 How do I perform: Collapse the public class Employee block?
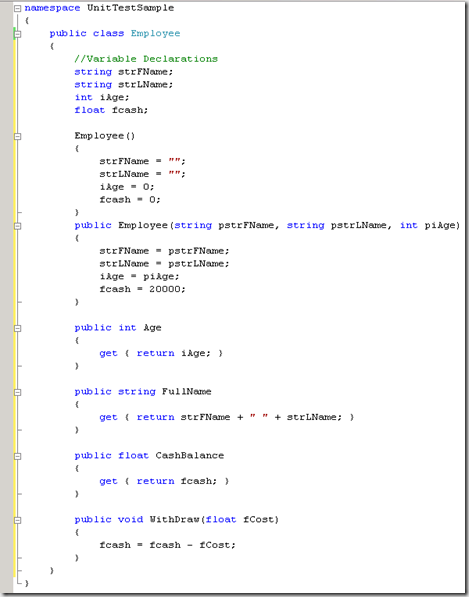[x=17, y=34]
